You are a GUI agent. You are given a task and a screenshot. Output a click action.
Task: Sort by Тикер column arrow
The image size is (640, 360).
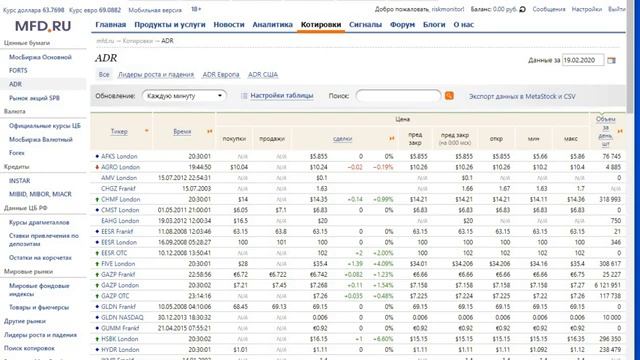[146, 131]
